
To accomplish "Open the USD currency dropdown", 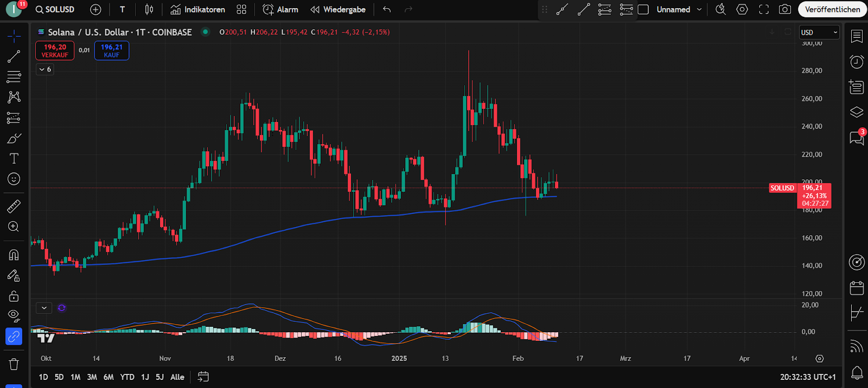I will pyautogui.click(x=819, y=33).
